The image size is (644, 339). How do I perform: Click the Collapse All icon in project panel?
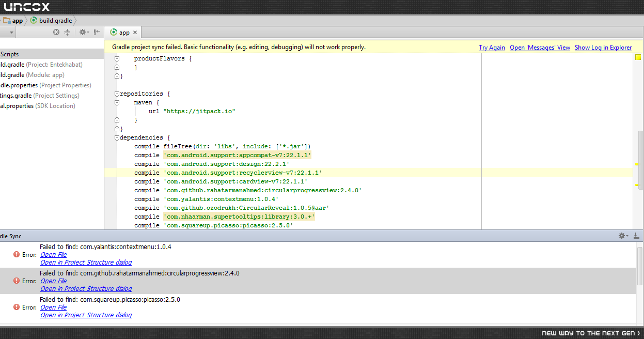click(67, 32)
